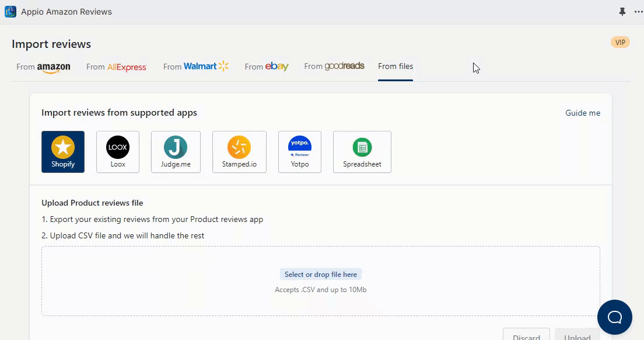This screenshot has width=644, height=340.
Task: Choose Yotpo as the import source
Action: click(x=300, y=152)
